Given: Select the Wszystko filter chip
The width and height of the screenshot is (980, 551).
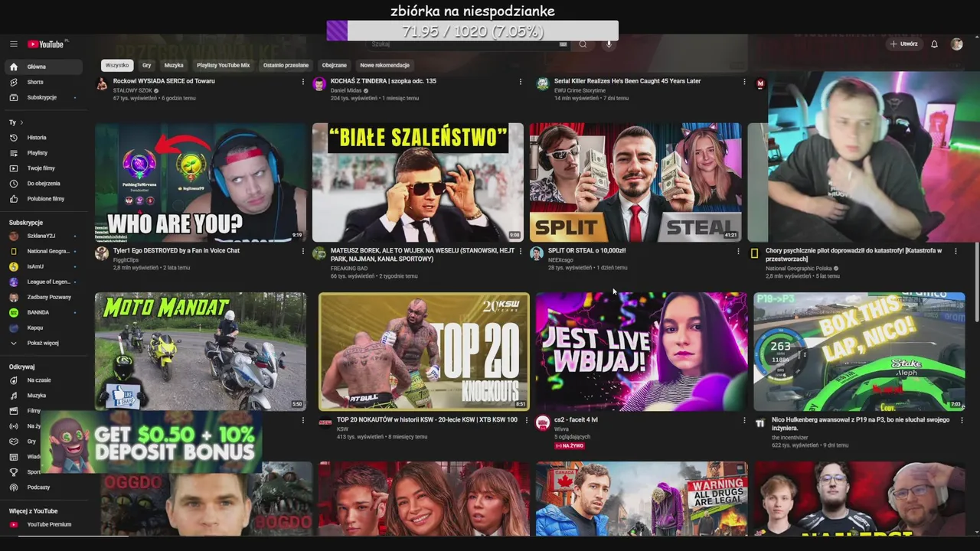Looking at the screenshot, I should 117,65.
